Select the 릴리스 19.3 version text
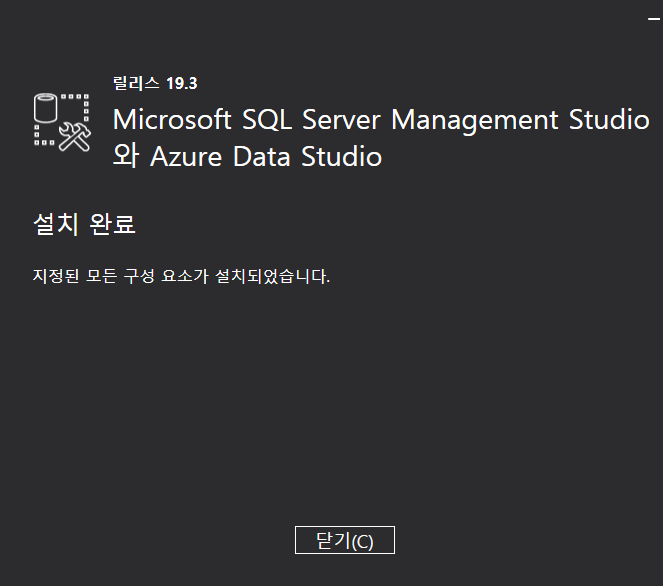 coord(155,83)
